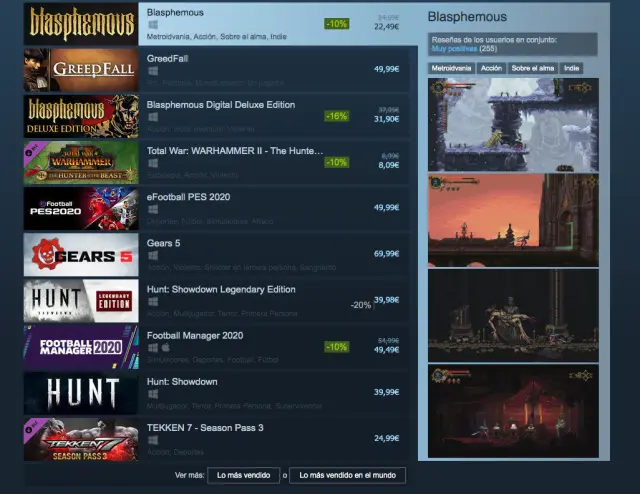The image size is (640, 494).
Task: Click the Blasphemous Digital Deluxe Edition title
Action: (x=221, y=105)
